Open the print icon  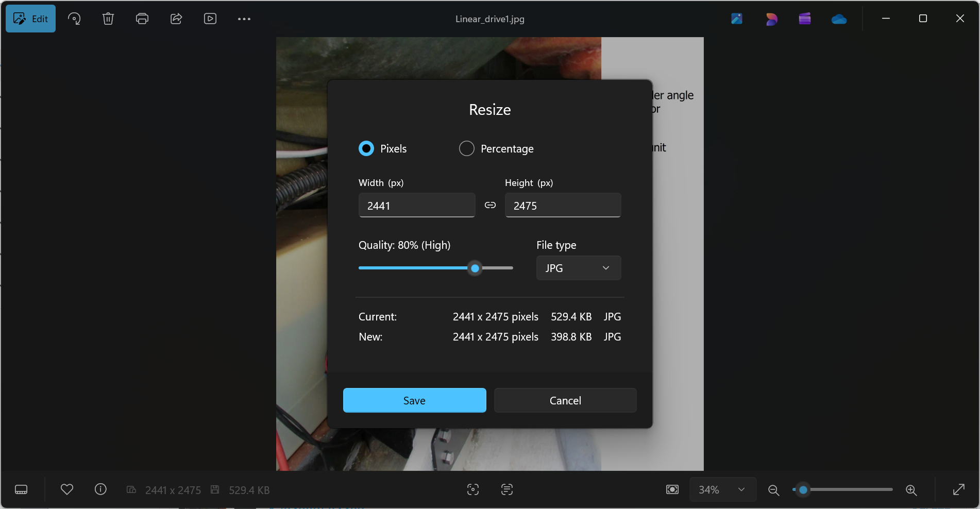pos(142,19)
